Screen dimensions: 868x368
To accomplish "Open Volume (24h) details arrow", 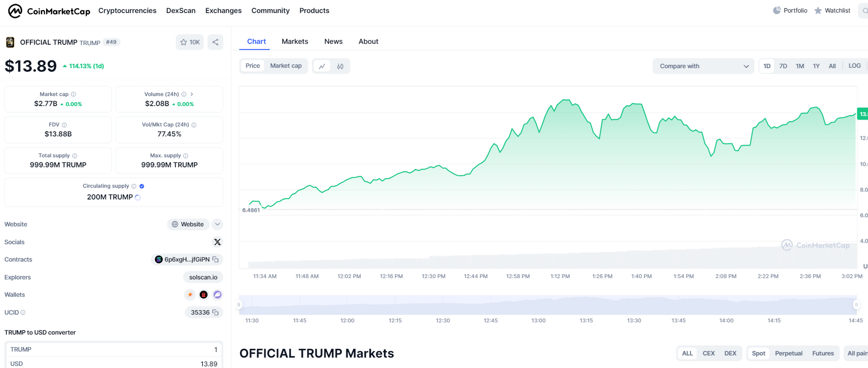I will [192, 94].
